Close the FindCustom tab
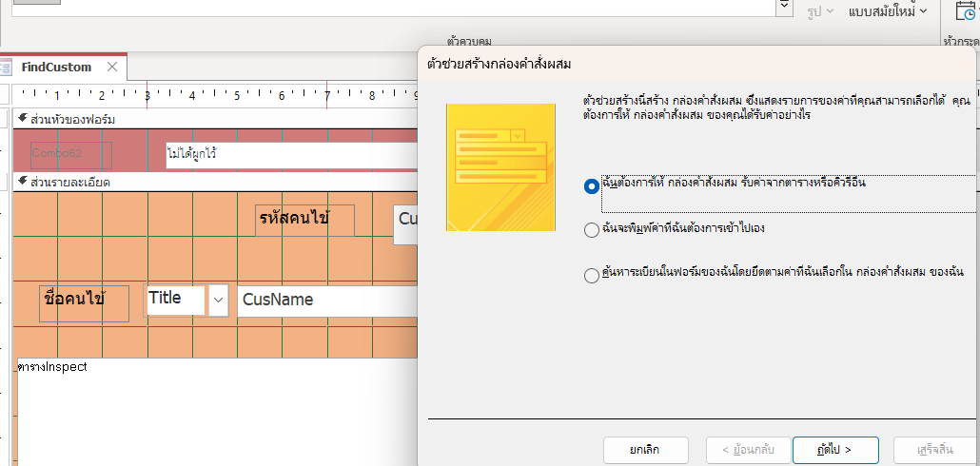 [112, 68]
